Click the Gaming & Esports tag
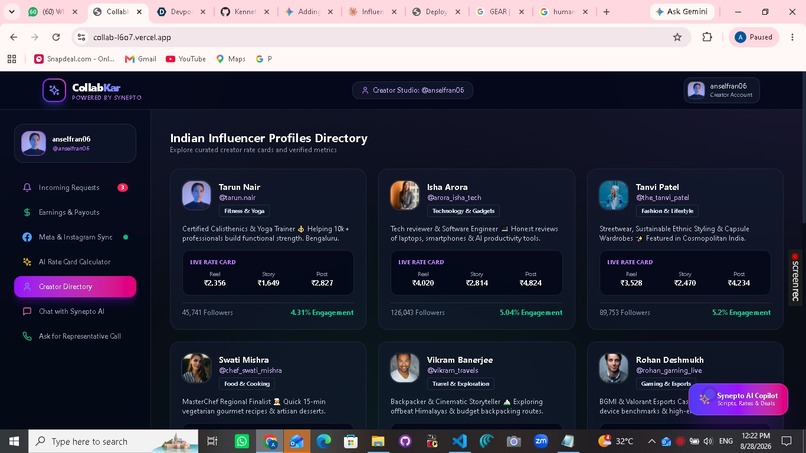This screenshot has height=453, width=806. 666,384
